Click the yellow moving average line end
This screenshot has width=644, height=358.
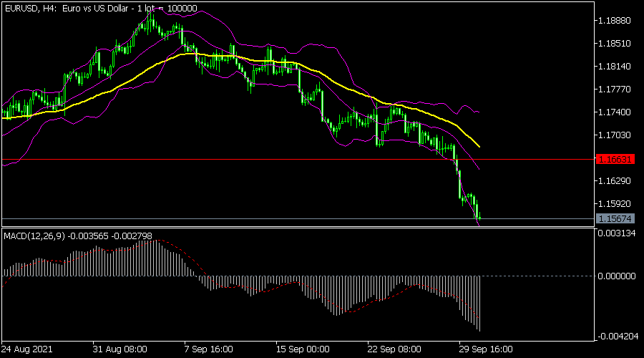coord(479,146)
